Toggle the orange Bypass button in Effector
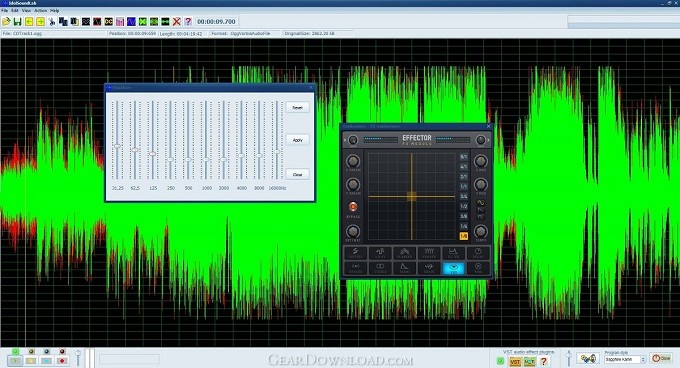The height and width of the screenshot is (368, 680). point(353,207)
